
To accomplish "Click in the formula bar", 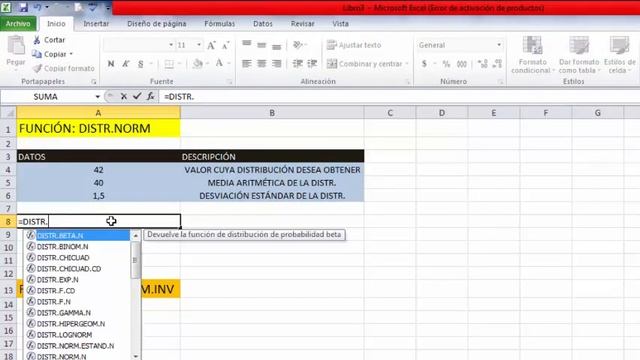I will pos(400,97).
